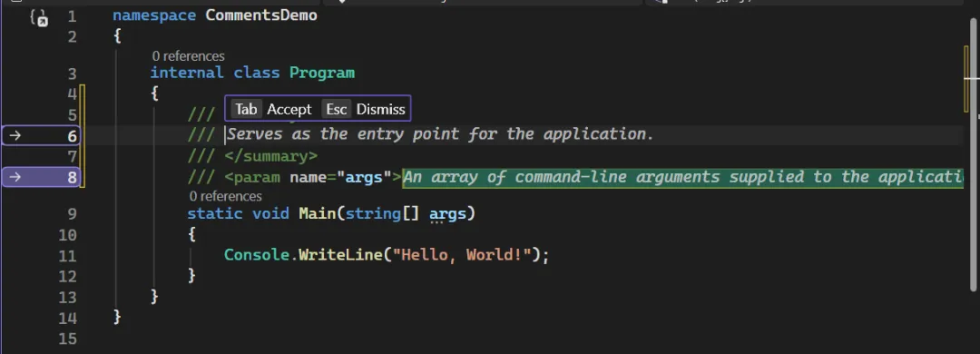Click the '<param' tag on line 8

click(x=252, y=177)
